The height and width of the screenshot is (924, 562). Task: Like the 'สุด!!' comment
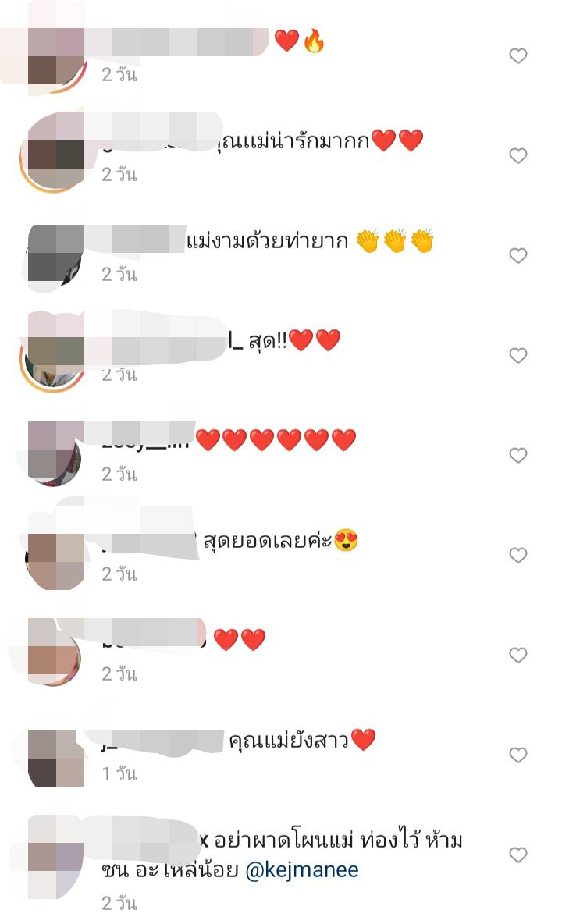pyautogui.click(x=518, y=355)
